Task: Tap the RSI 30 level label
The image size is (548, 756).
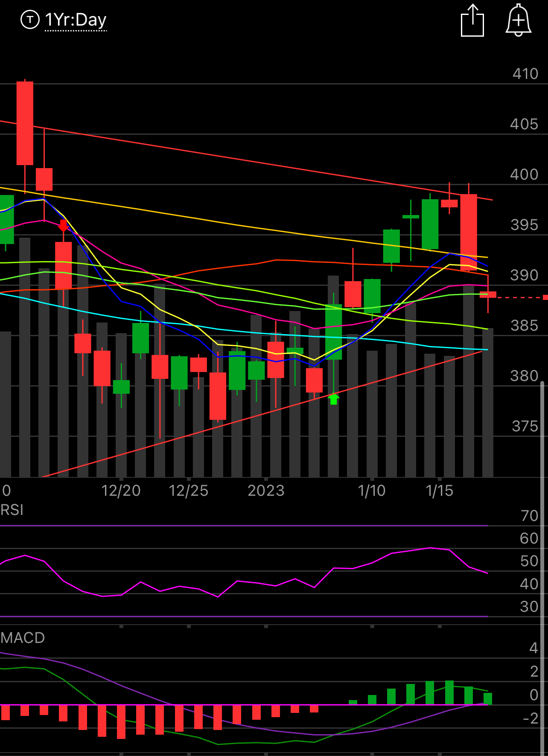Action: tap(529, 607)
